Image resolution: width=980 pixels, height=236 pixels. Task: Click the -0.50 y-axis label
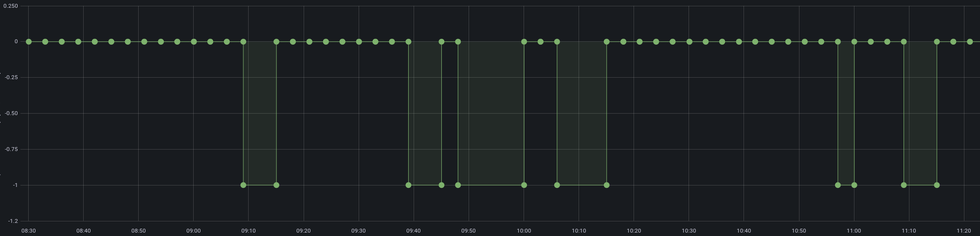pos(11,113)
